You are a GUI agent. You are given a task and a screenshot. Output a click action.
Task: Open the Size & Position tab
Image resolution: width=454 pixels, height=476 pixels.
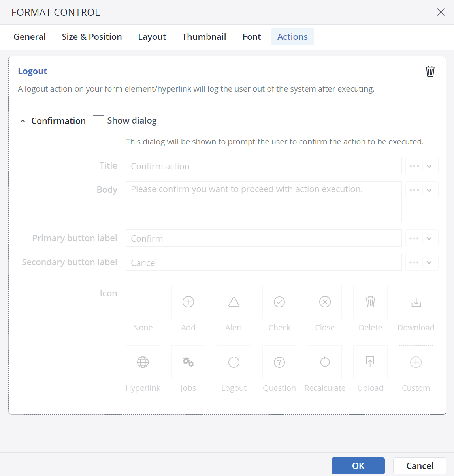(92, 37)
